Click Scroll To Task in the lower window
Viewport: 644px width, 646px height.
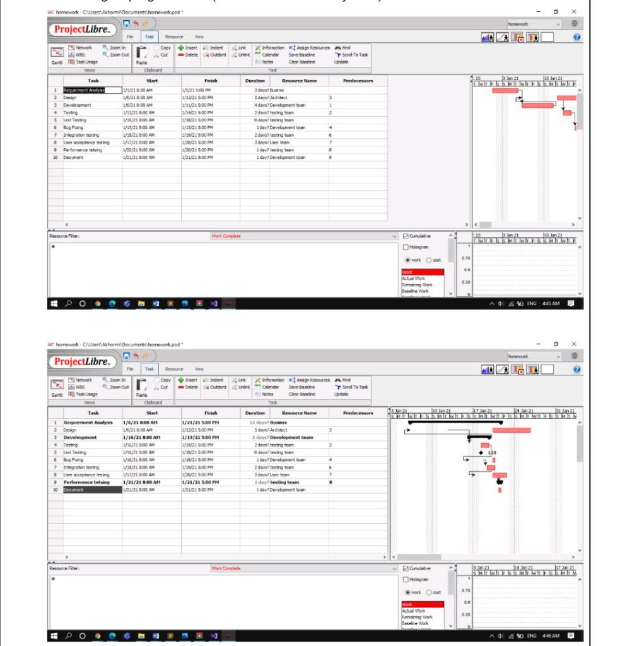(x=352, y=387)
